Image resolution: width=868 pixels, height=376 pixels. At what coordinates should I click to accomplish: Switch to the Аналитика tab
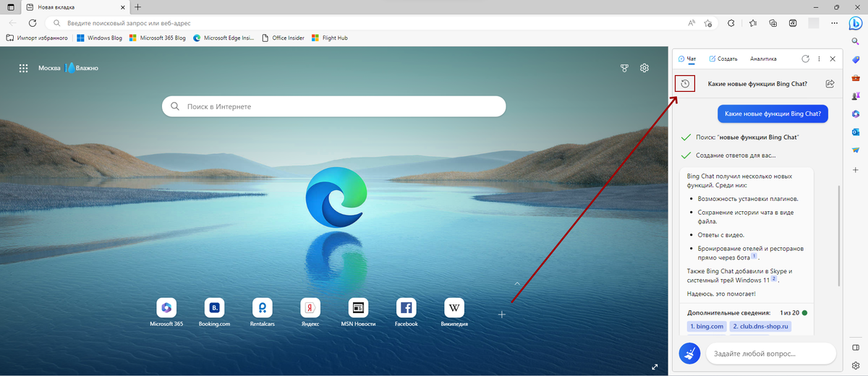[763, 59]
